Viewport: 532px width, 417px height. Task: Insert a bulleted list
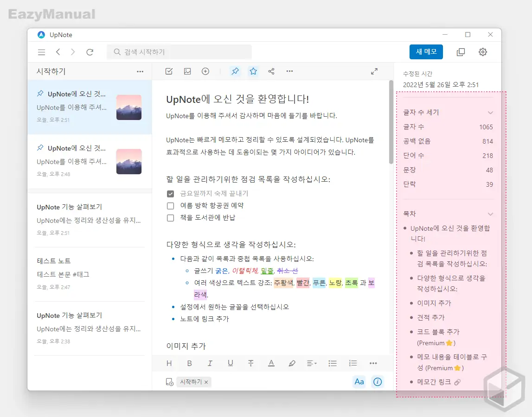click(x=333, y=363)
